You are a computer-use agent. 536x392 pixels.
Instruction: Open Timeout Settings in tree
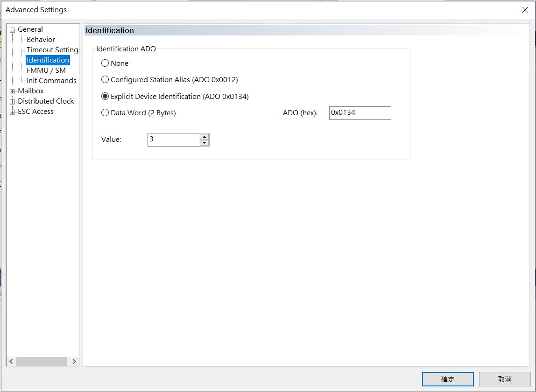coord(53,50)
